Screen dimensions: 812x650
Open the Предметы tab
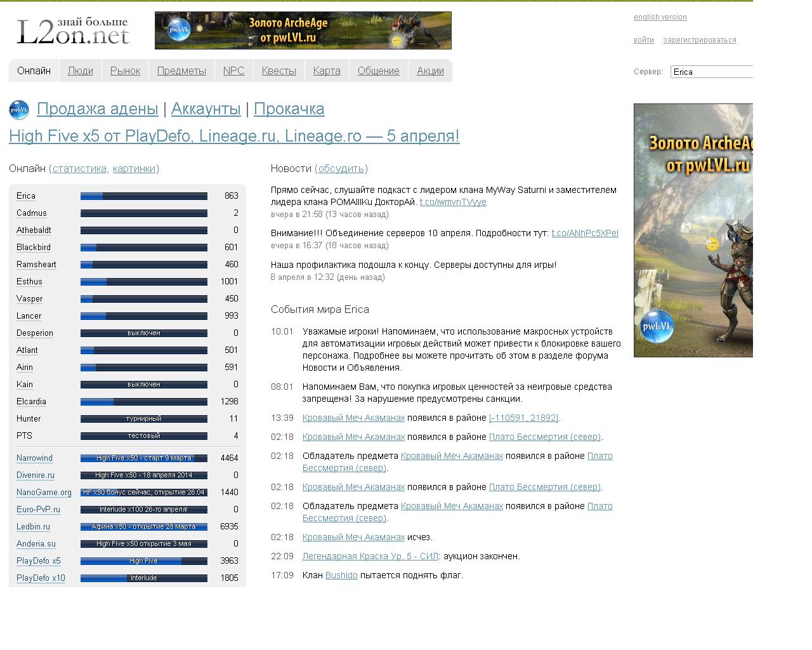pyautogui.click(x=181, y=71)
